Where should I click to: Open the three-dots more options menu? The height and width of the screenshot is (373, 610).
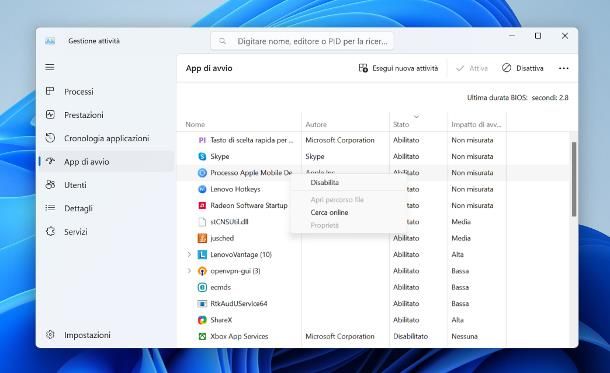pos(563,68)
